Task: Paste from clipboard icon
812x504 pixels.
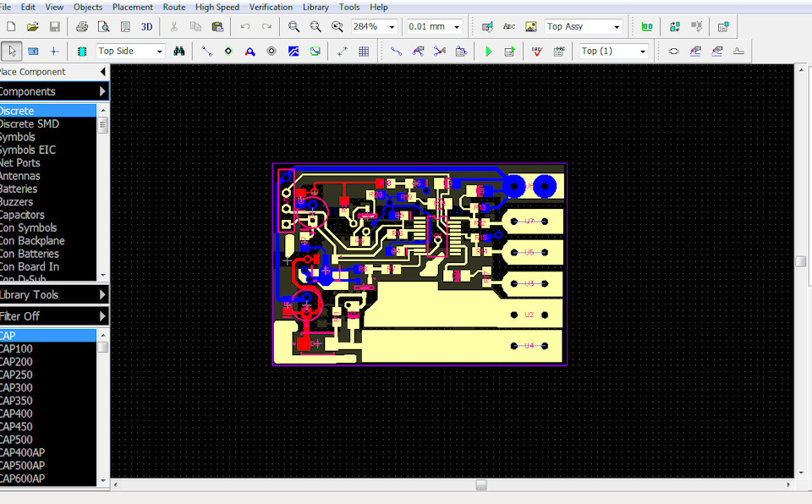Action: click(217, 26)
